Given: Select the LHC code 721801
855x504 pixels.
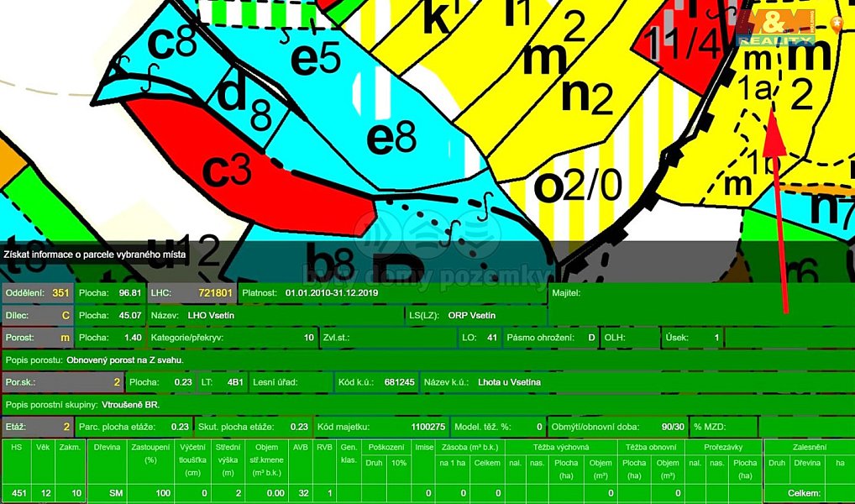Looking at the screenshot, I should click(215, 293).
